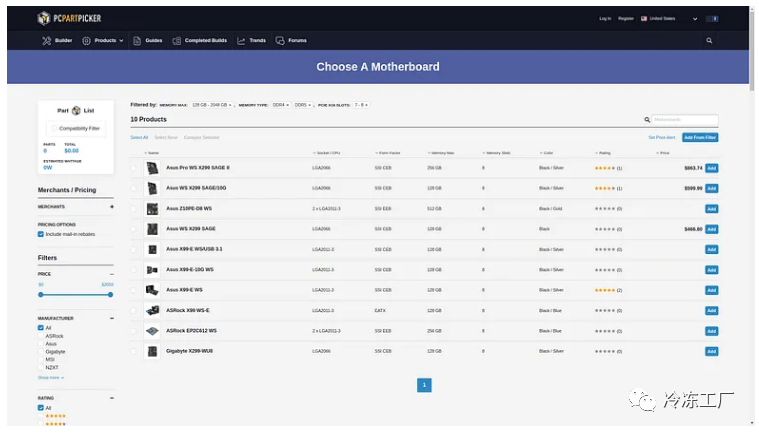
Task: Click Select All products link
Action: [139, 137]
